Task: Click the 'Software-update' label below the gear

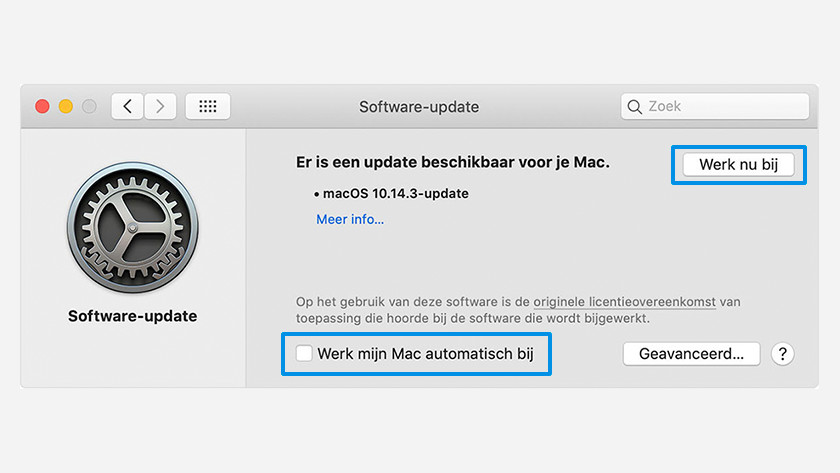Action: tap(132, 316)
